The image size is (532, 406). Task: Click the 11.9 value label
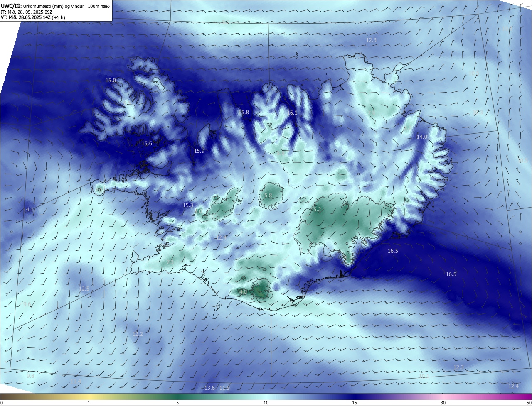click(224, 389)
